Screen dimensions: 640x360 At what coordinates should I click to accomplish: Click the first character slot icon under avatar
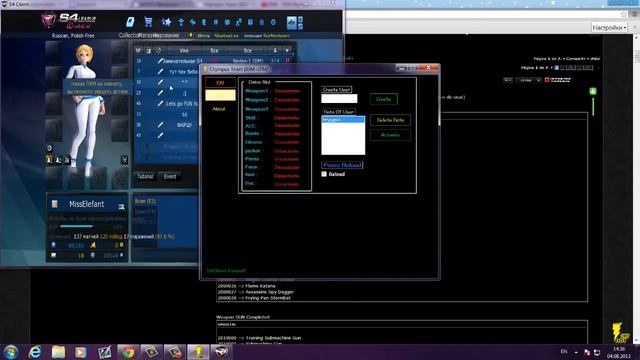click(50, 160)
